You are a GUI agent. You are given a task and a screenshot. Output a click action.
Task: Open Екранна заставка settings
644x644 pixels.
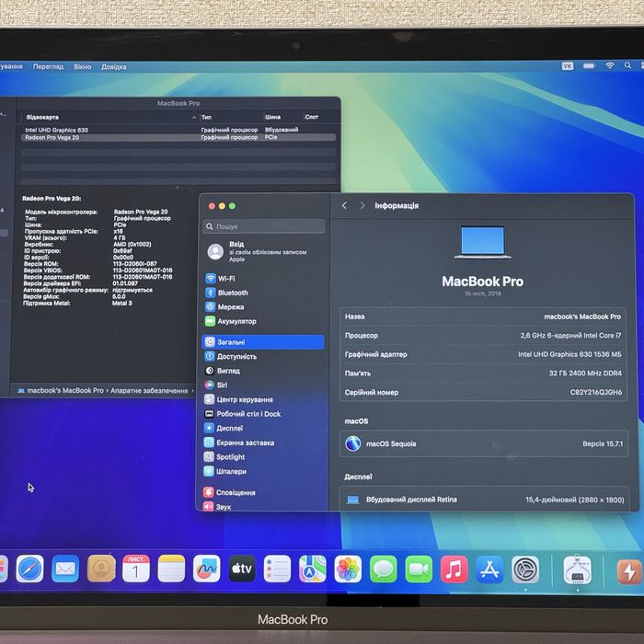(x=263, y=443)
